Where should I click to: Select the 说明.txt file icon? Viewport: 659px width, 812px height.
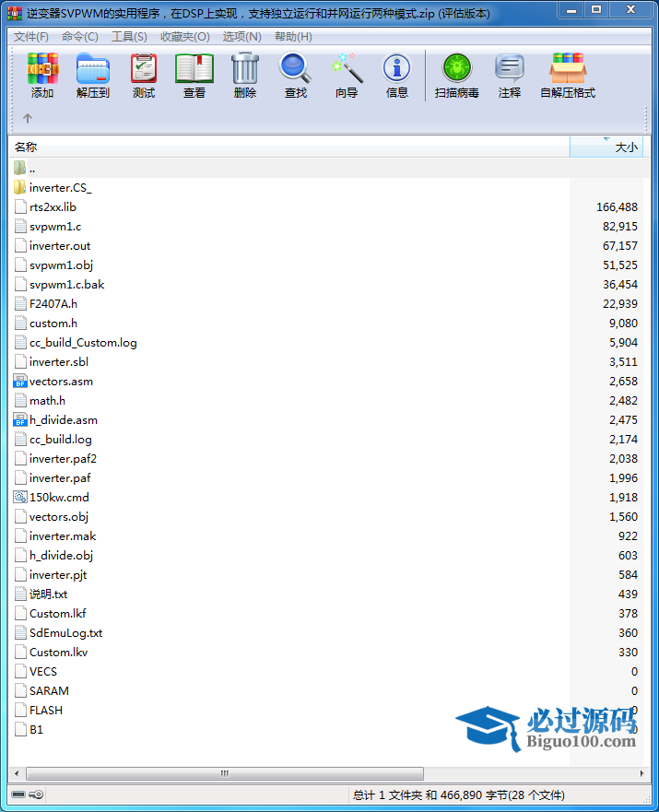click(x=20, y=594)
